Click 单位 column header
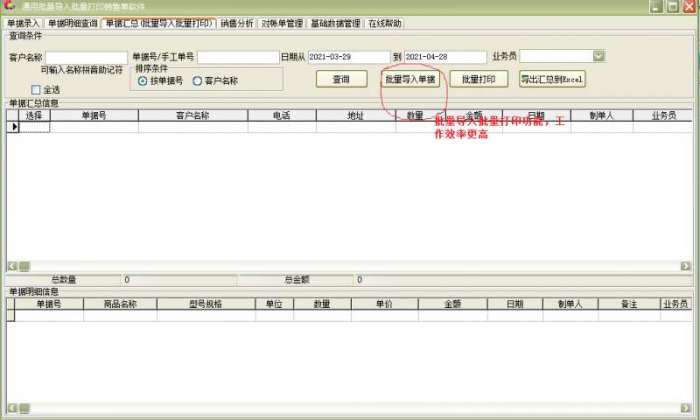The width and height of the screenshot is (700, 420). [x=274, y=304]
